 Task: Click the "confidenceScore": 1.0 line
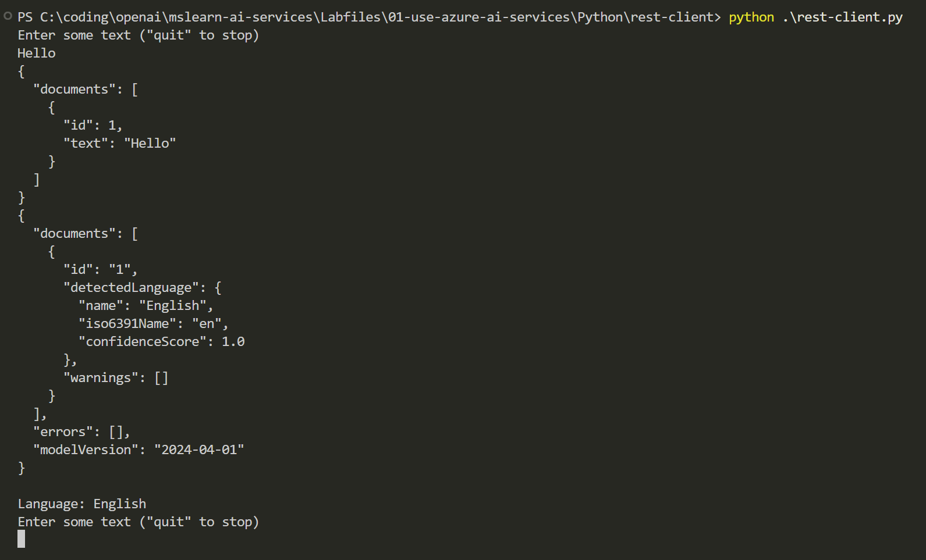[162, 341]
